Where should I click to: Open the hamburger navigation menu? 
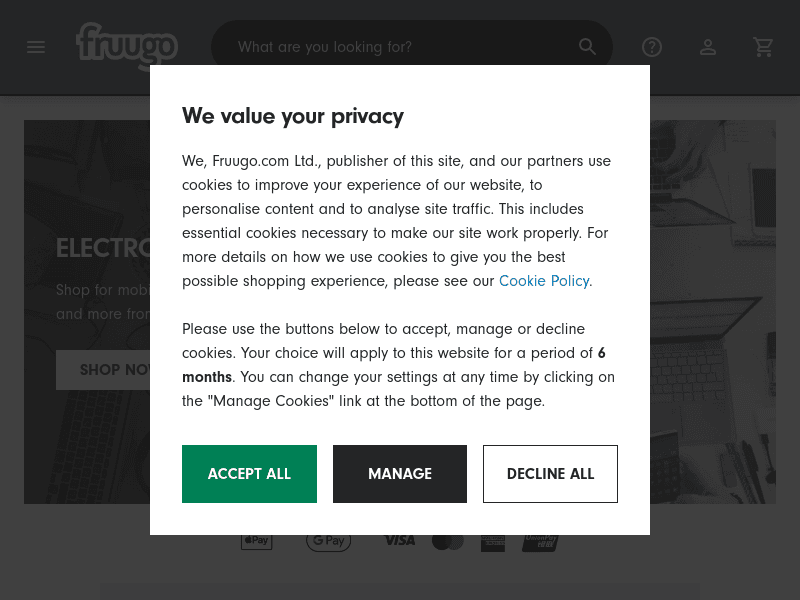(x=36, y=47)
